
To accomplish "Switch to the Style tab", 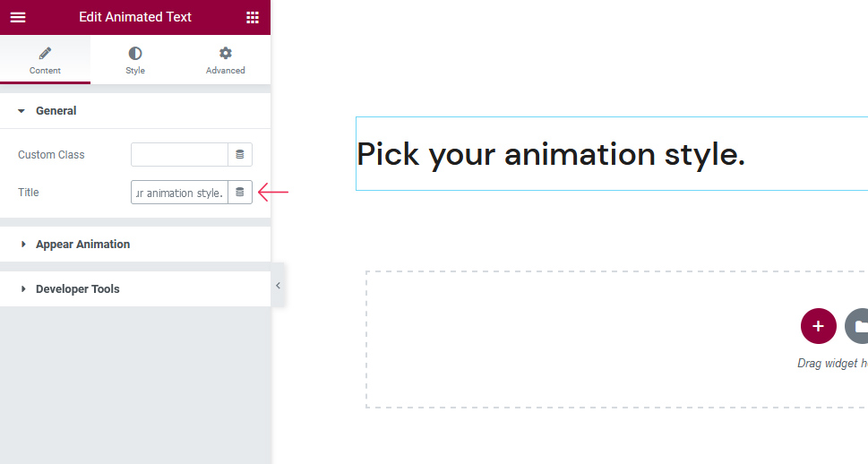I will (x=135, y=60).
